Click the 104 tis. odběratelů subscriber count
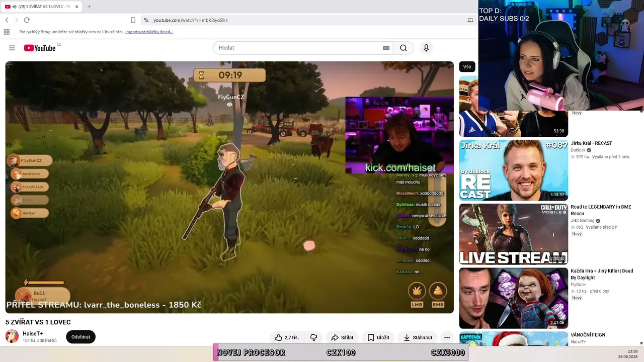 [40, 340]
